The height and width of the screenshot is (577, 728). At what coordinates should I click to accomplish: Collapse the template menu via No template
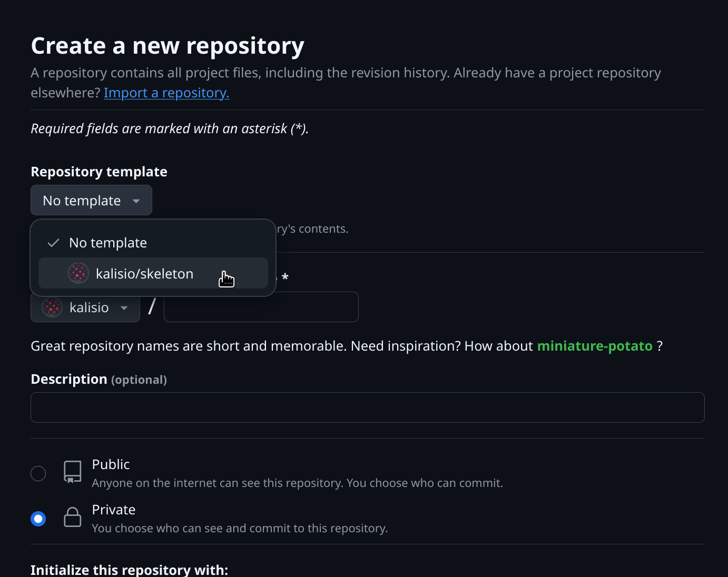tap(107, 242)
